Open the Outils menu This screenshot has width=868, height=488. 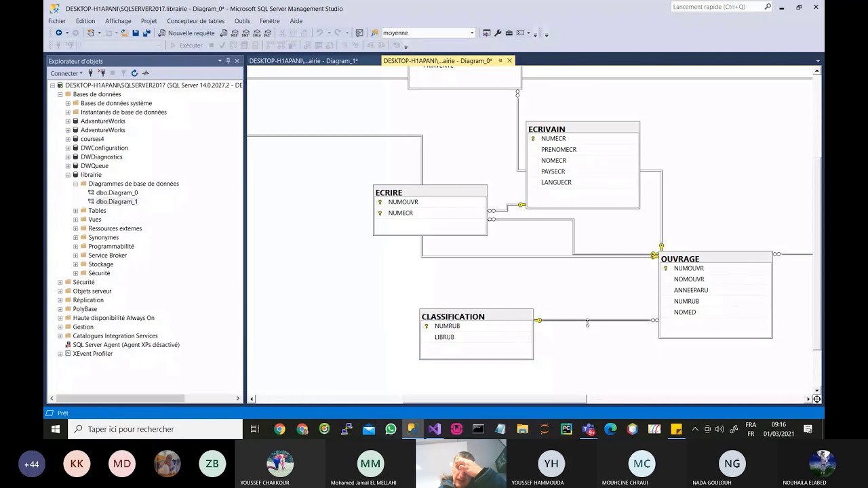pyautogui.click(x=242, y=21)
